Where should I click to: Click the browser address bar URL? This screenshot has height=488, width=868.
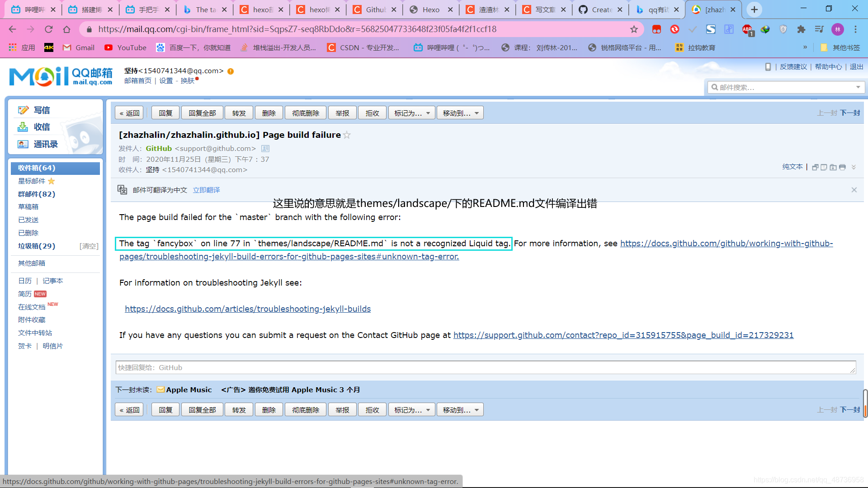297,29
